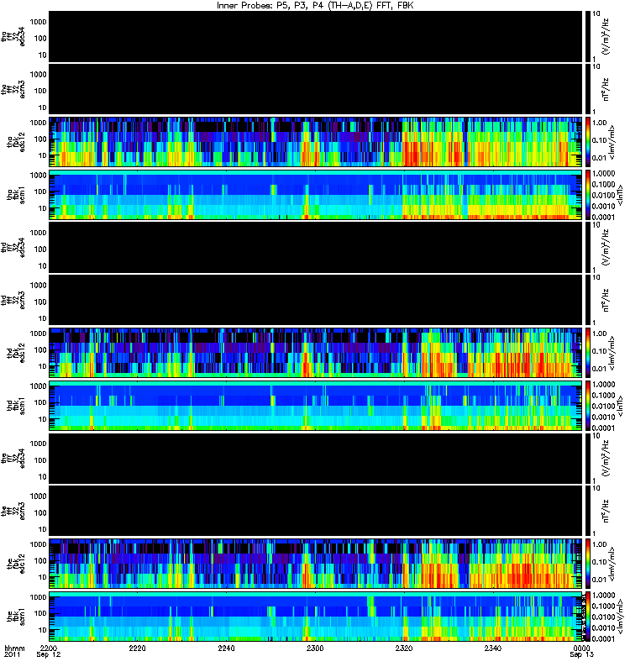The image size is (630, 672).
Task: Click the thd fff 32 scm3 black panel
Action: (316, 300)
